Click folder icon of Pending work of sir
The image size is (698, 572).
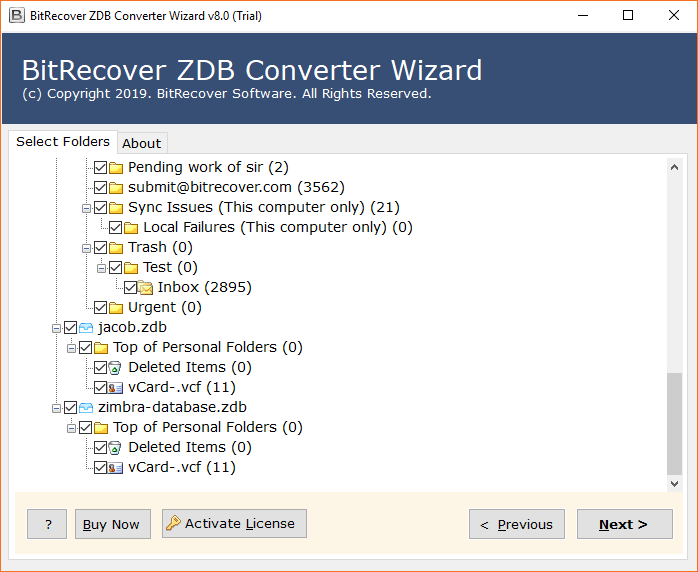(x=116, y=168)
